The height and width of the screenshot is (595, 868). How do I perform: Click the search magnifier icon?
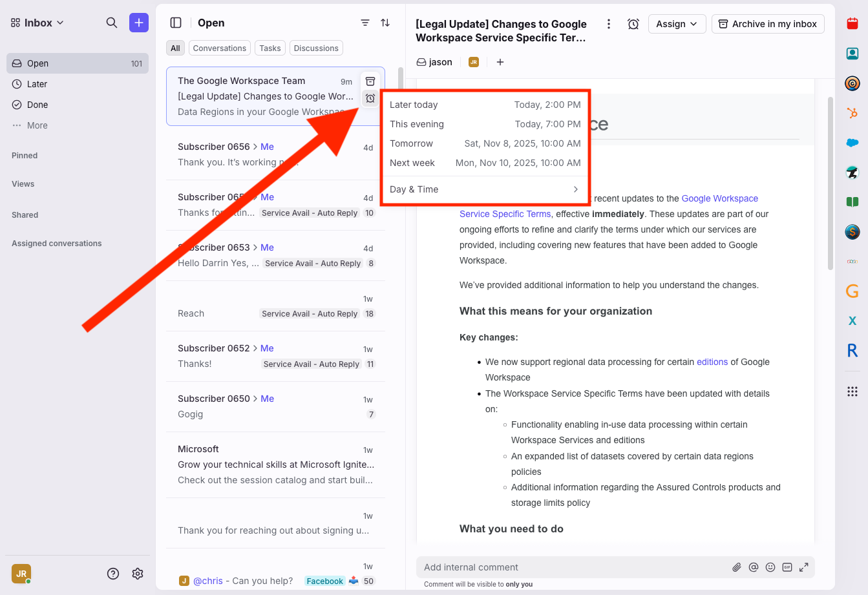(x=112, y=23)
